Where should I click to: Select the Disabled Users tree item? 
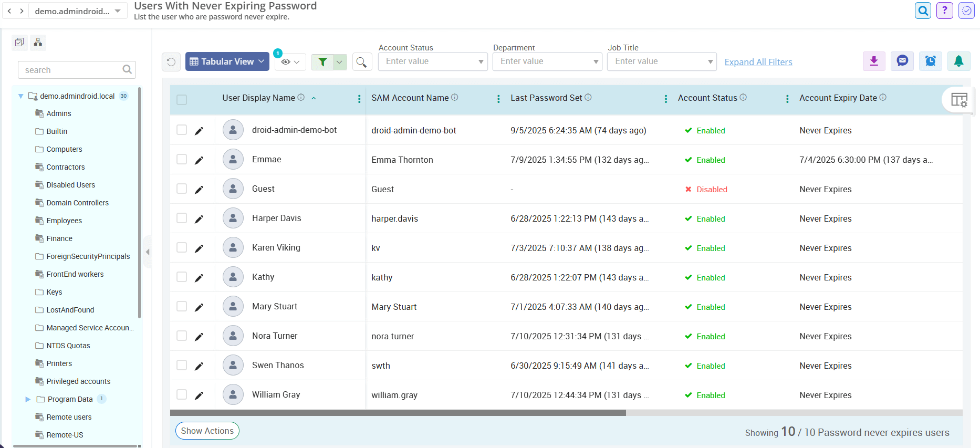(x=70, y=185)
